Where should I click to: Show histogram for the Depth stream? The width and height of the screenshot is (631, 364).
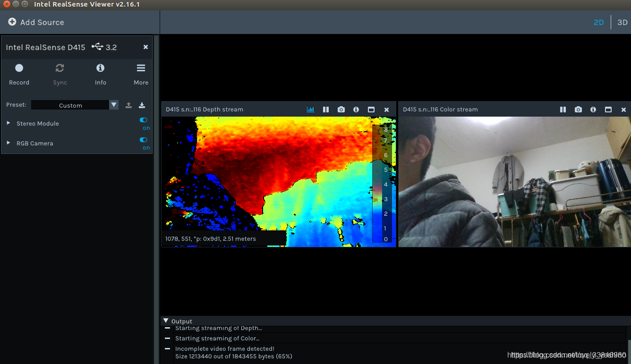coord(310,110)
